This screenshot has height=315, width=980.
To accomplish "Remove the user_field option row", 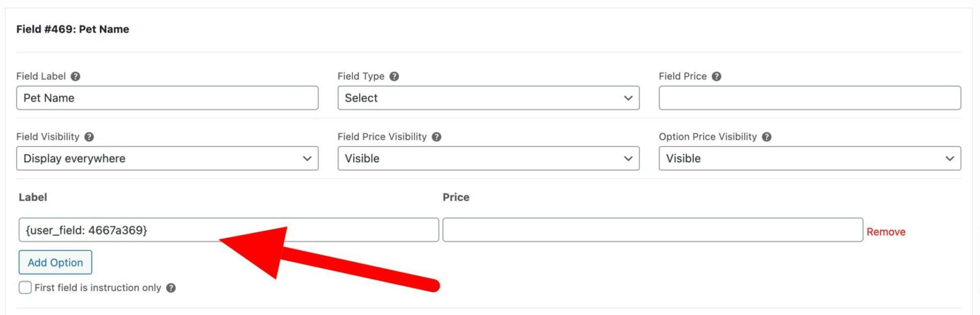I will (x=886, y=232).
